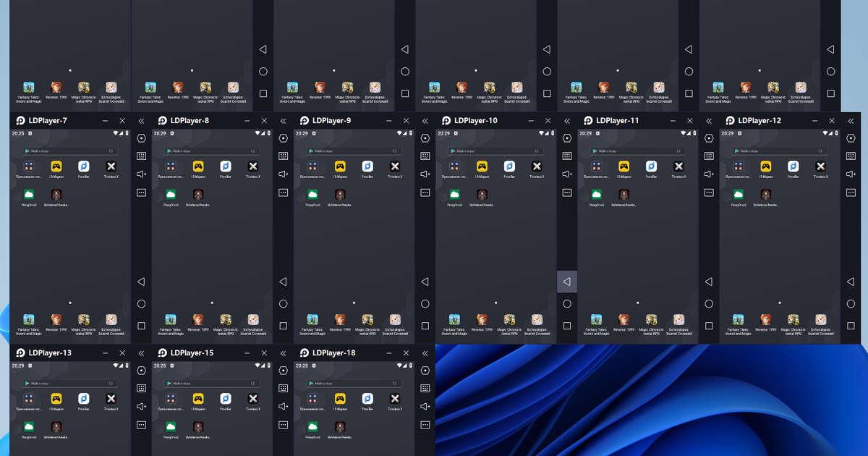
Task: Open ProxyDroid in LDPlayer-10
Action: [x=454, y=195]
